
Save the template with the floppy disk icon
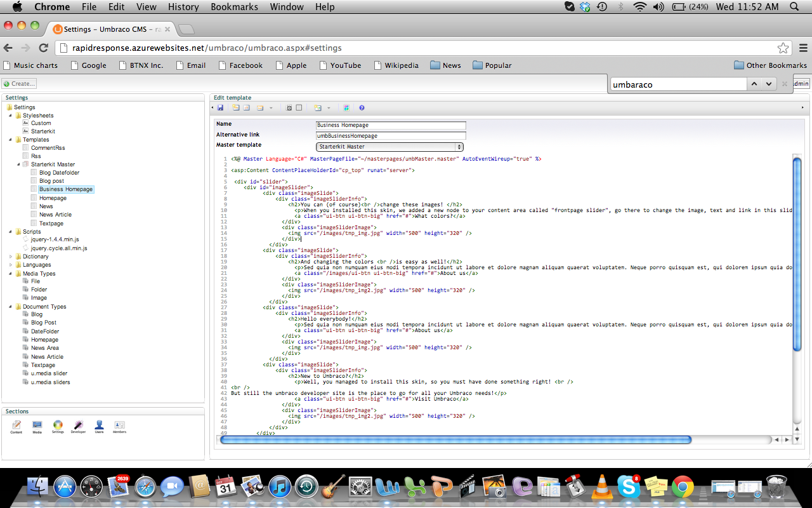pyautogui.click(x=220, y=108)
